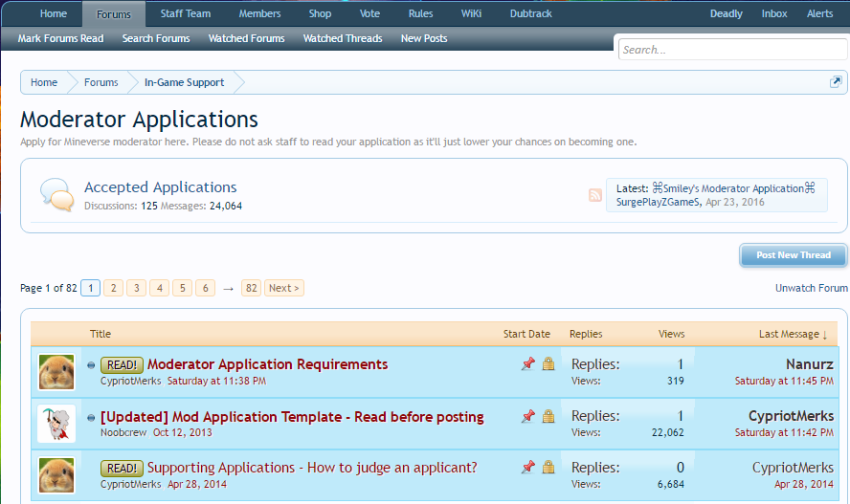Click unread dot beside Moderator Application Requirements

pos(91,365)
